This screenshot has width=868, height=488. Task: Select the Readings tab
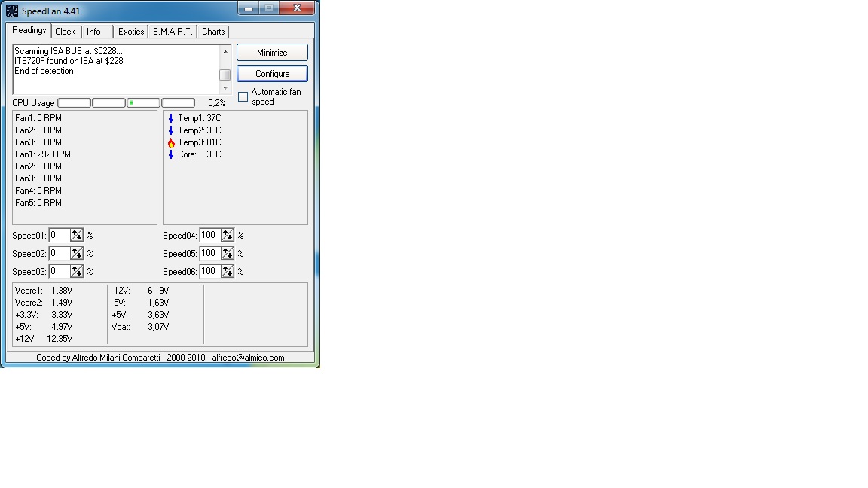(x=29, y=30)
